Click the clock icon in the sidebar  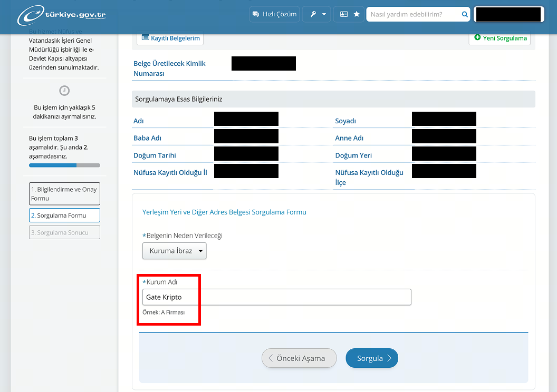(x=64, y=91)
